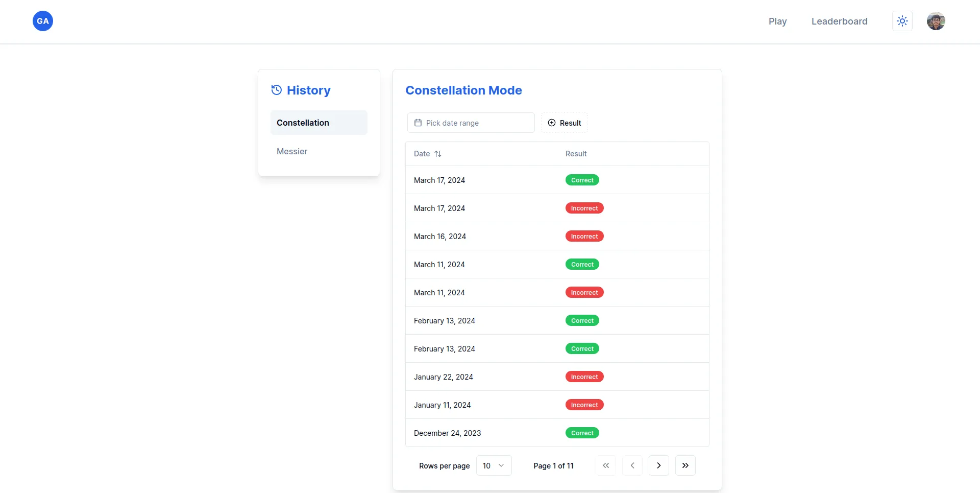Screen dimensions: 980x493
Task: Select the Constellation history tab
Action: [x=318, y=123]
